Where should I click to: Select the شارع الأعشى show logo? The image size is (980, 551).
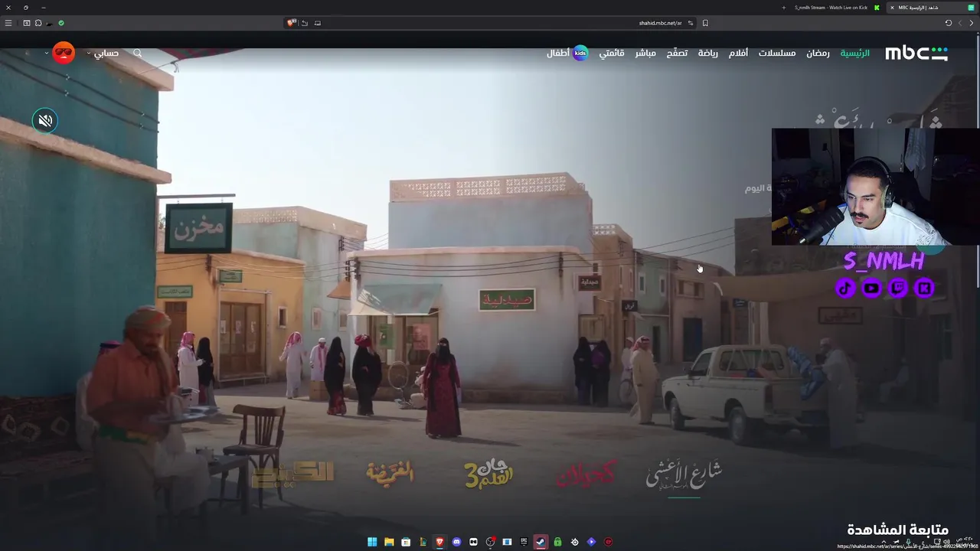[684, 474]
